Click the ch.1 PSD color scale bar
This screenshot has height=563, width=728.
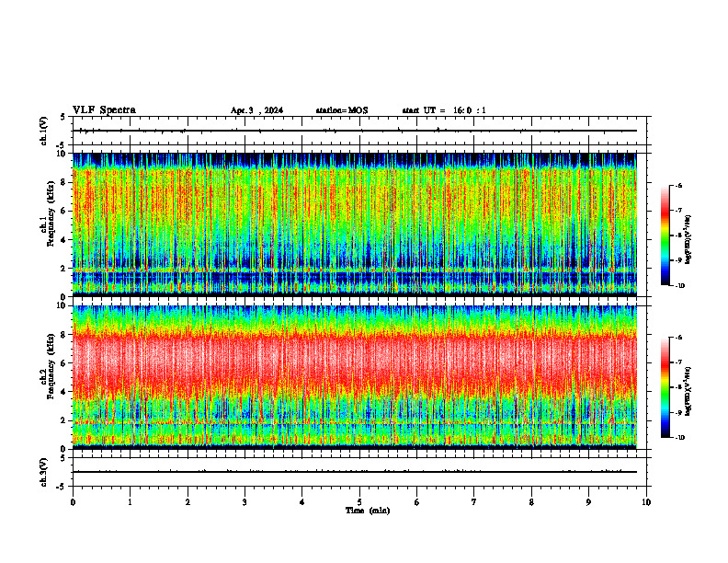pyautogui.click(x=665, y=236)
